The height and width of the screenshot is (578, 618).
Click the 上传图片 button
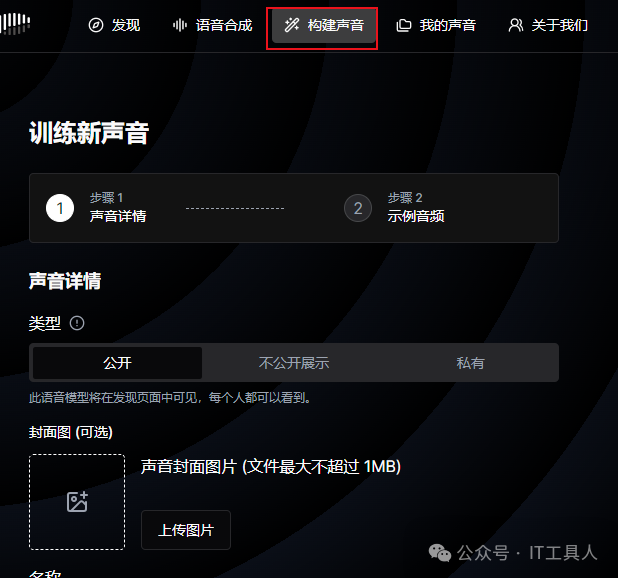point(186,530)
